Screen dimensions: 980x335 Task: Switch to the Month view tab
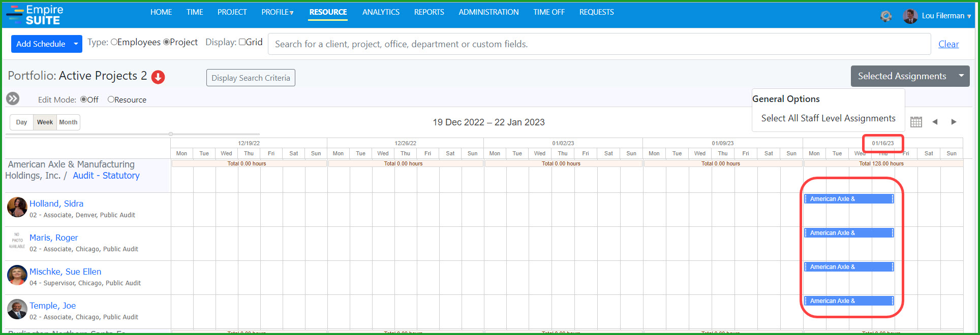[x=68, y=122]
